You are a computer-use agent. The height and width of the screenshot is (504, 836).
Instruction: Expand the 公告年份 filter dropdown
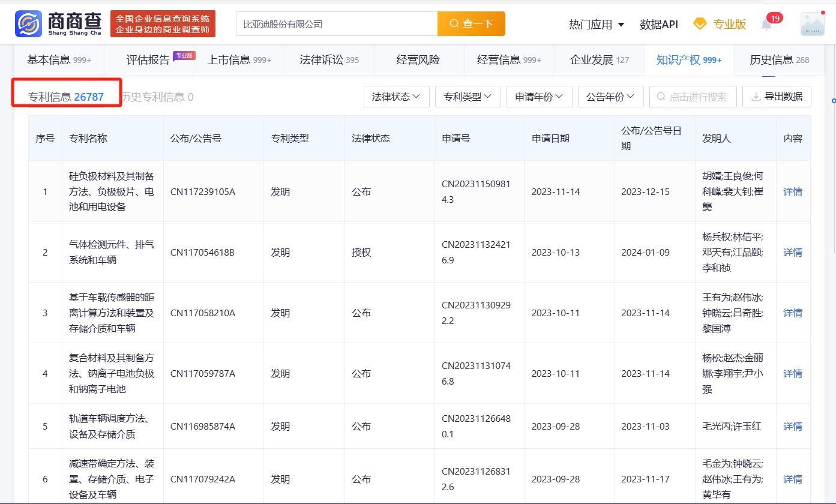[x=610, y=97]
